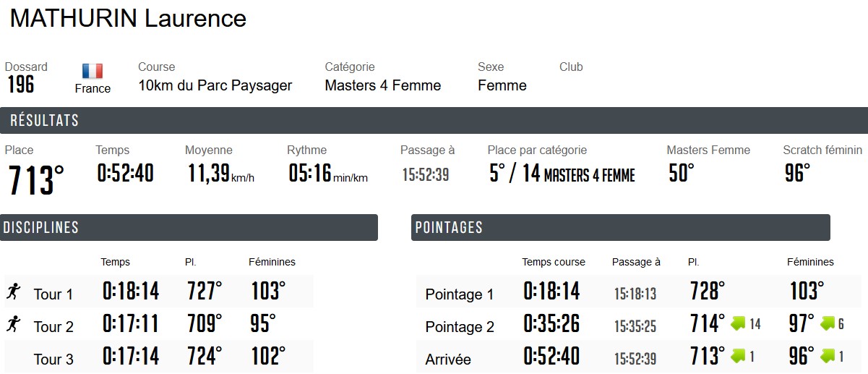The width and height of the screenshot is (868, 374).
Task: Select the POINTAGES section header
Action: click(x=449, y=228)
